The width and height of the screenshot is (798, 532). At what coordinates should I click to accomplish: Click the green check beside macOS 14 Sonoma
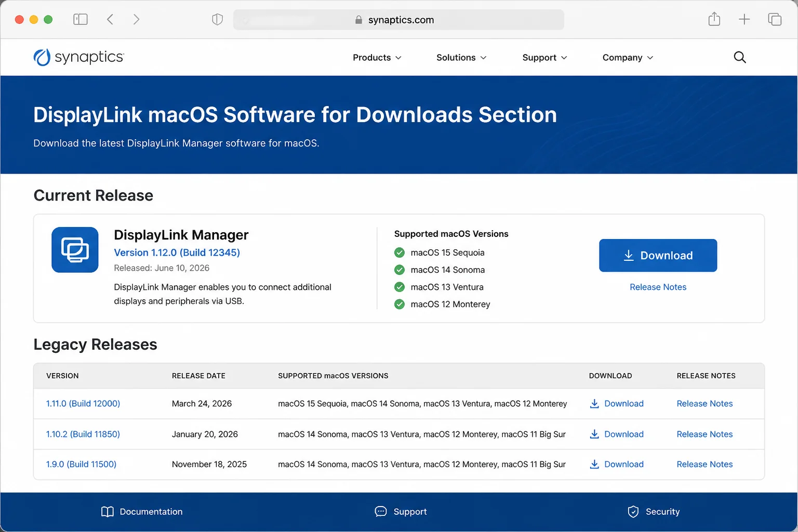pyautogui.click(x=400, y=270)
